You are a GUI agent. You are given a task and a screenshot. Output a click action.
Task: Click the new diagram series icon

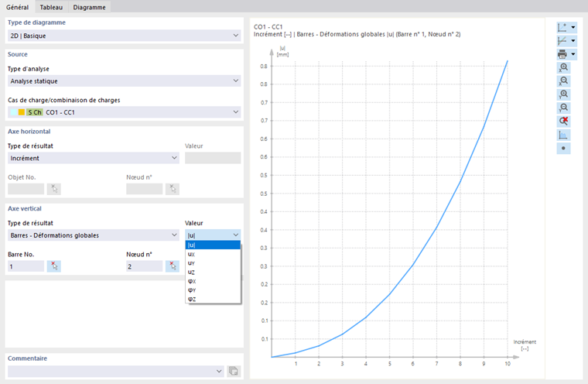pos(562,27)
